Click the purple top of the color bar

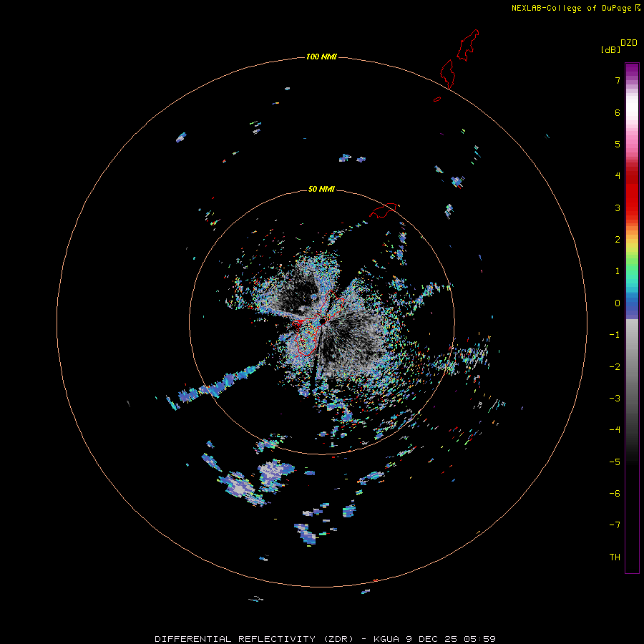pos(632,70)
